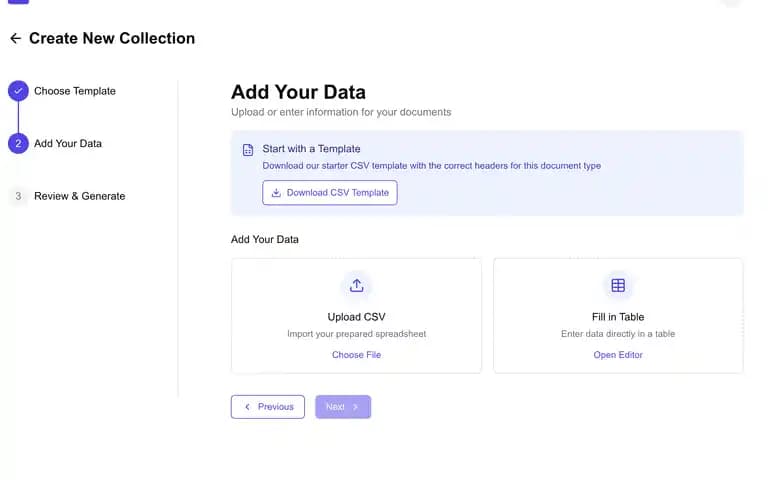This screenshot has width=768, height=480.
Task: Click the checkmark circle for Choose Template step
Action: click(18, 91)
